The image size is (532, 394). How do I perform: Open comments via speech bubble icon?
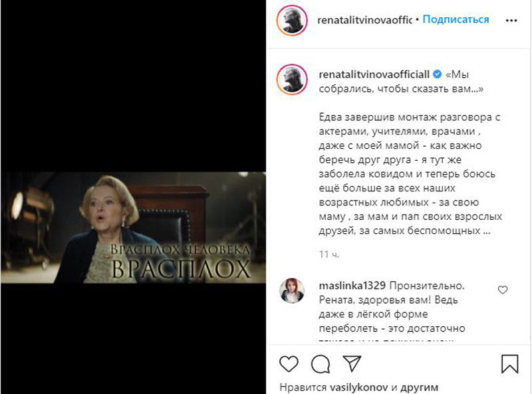321,364
